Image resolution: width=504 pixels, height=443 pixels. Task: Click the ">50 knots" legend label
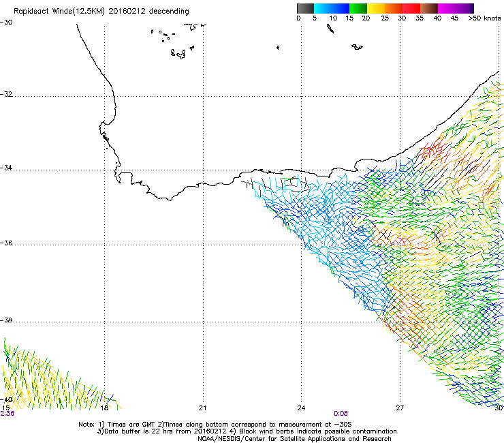(x=484, y=18)
